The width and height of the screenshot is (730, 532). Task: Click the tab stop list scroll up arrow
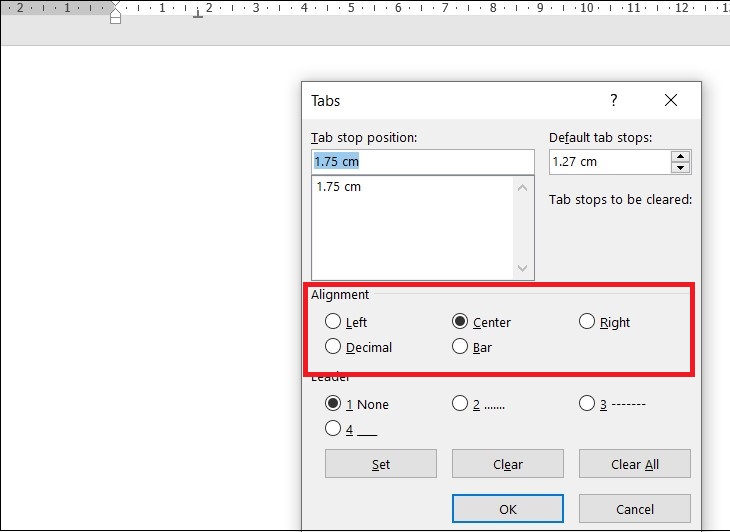point(522,188)
